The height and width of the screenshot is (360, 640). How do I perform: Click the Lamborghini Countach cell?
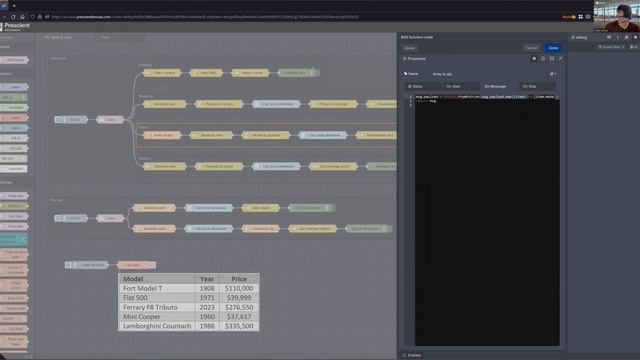pyautogui.click(x=156, y=326)
